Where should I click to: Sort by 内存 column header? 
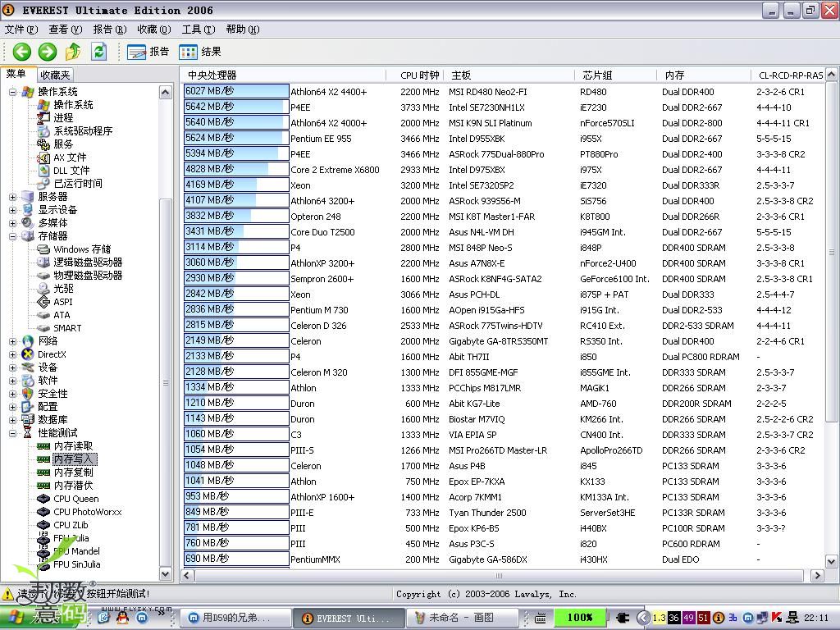704,75
